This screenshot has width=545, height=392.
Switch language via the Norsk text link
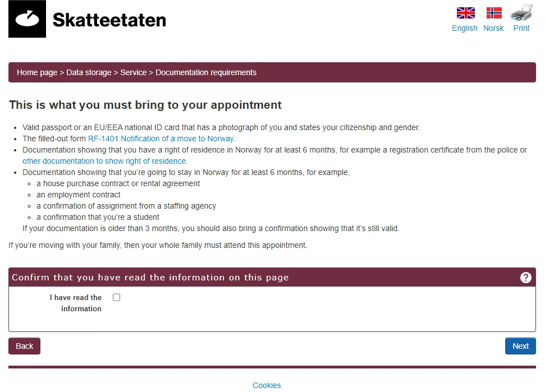(493, 28)
